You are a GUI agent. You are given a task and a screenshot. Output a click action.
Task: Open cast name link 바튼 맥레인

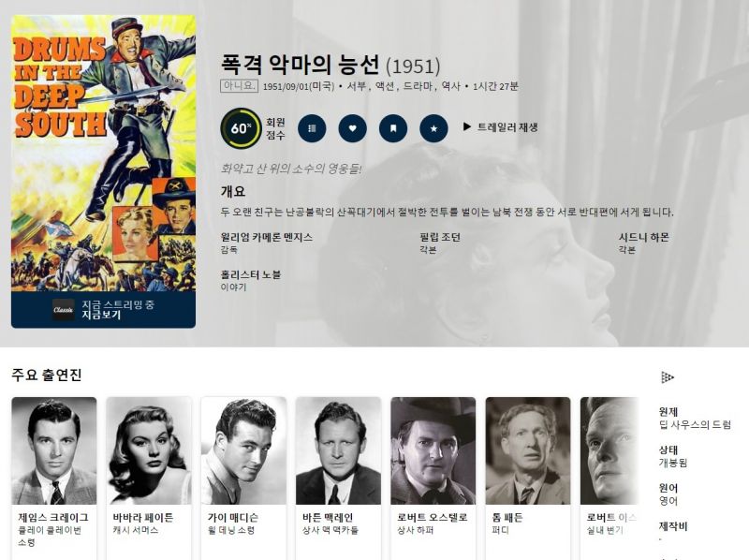[328, 518]
